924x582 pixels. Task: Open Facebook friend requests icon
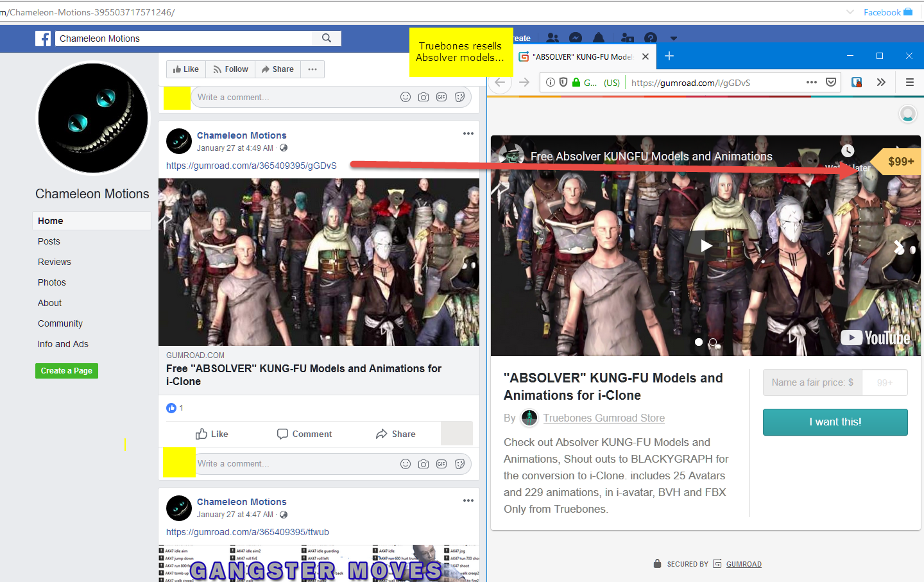coord(552,39)
